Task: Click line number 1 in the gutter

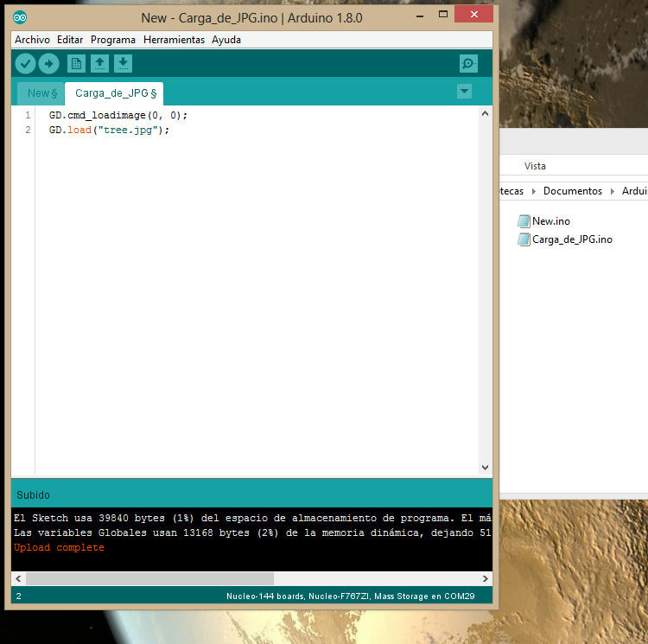Action: [x=28, y=115]
